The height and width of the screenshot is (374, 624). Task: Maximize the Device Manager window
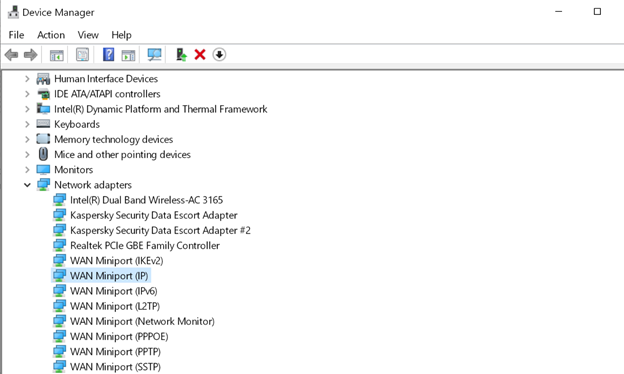pos(597,12)
